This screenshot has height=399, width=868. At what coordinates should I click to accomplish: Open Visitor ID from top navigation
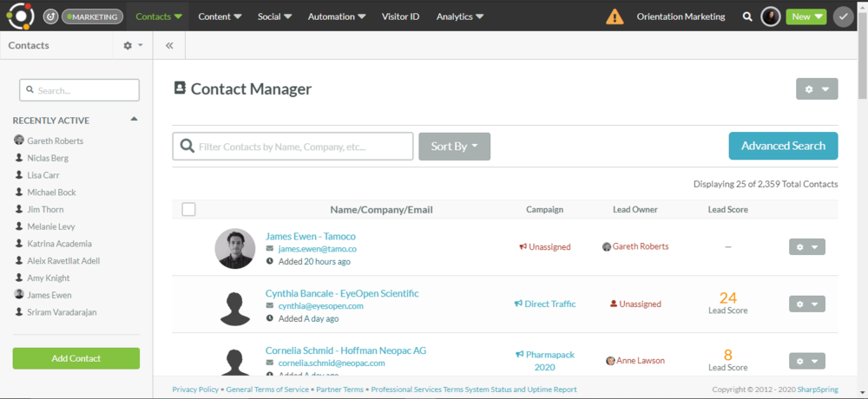click(x=400, y=16)
